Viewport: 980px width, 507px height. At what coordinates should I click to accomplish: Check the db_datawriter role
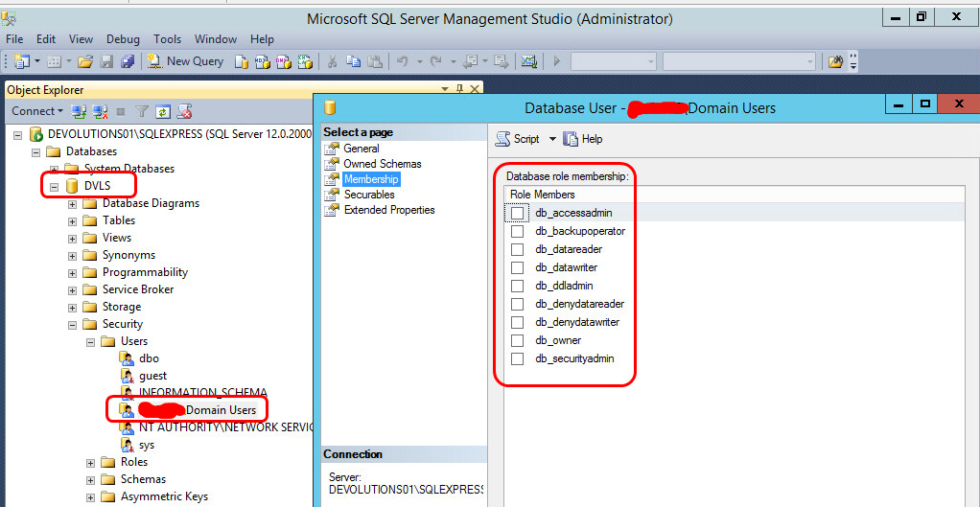[517, 267]
